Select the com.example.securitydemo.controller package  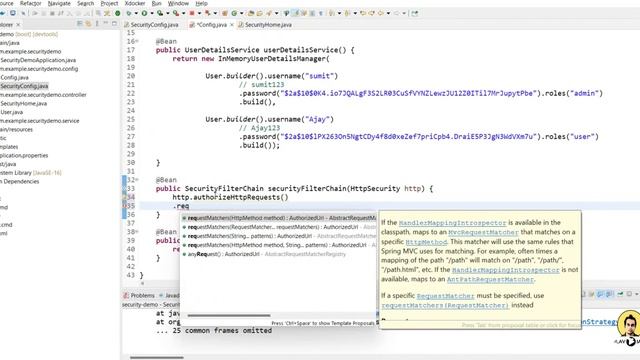click(43, 95)
